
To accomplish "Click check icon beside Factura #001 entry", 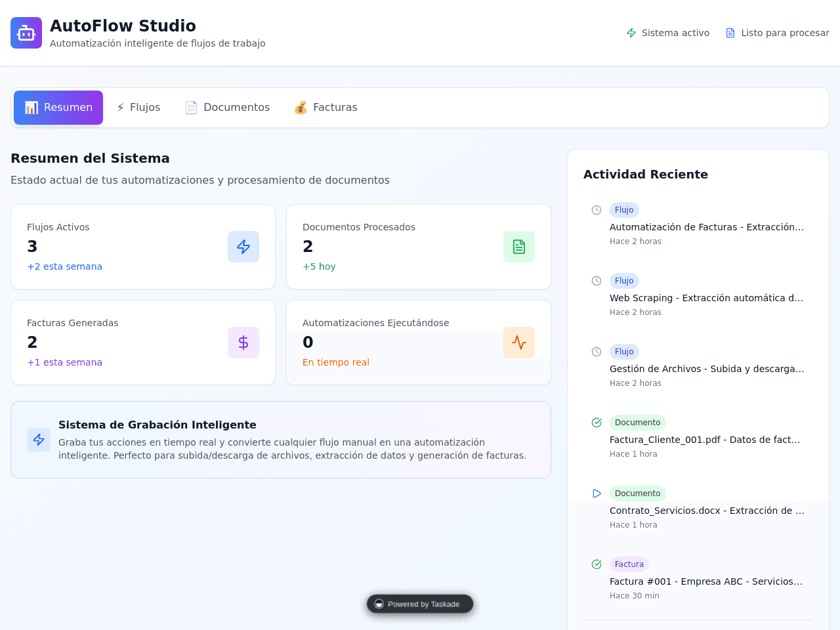I will (597, 564).
